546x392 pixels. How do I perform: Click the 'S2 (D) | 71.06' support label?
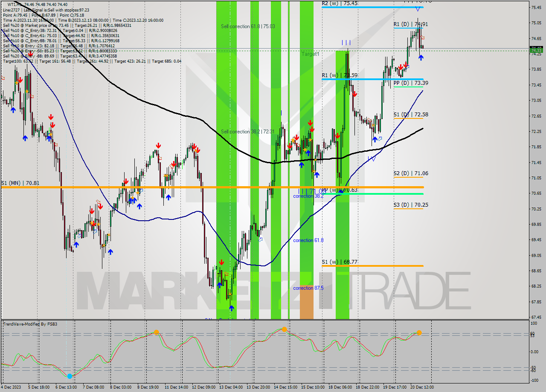411,173
